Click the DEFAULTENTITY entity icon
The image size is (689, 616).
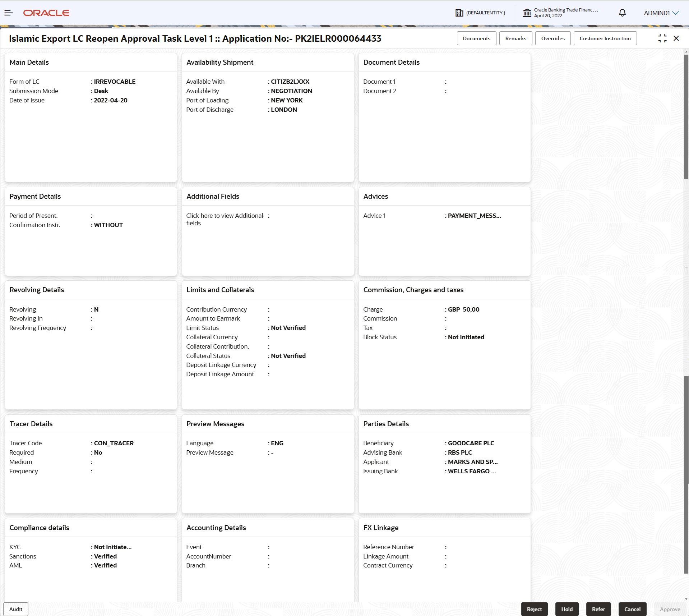pyautogui.click(x=459, y=13)
